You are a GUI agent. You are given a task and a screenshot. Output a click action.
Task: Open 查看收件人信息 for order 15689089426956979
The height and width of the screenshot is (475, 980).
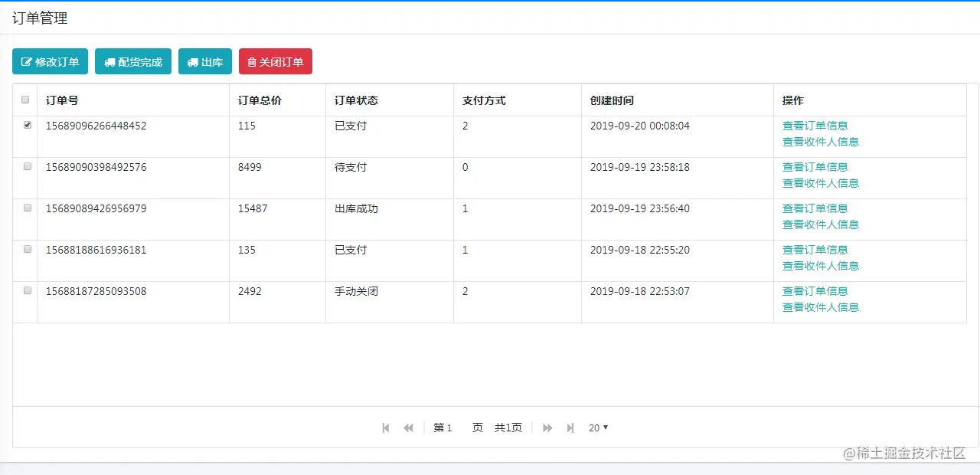820,224
